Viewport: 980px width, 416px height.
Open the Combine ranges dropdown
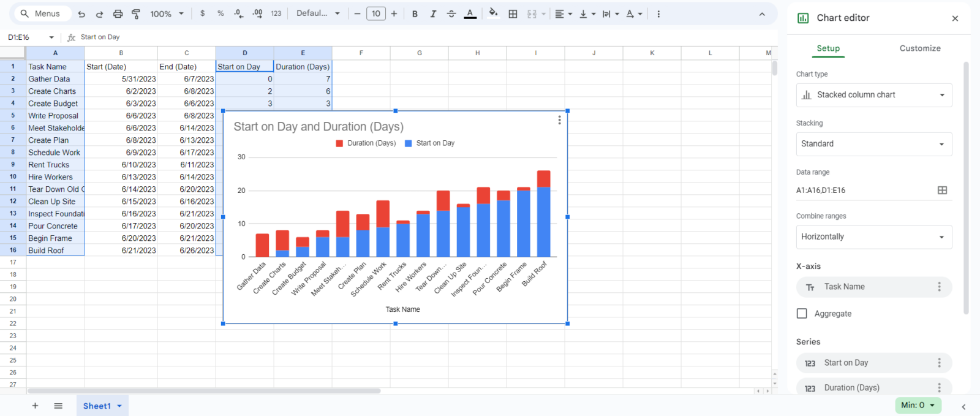coord(873,237)
